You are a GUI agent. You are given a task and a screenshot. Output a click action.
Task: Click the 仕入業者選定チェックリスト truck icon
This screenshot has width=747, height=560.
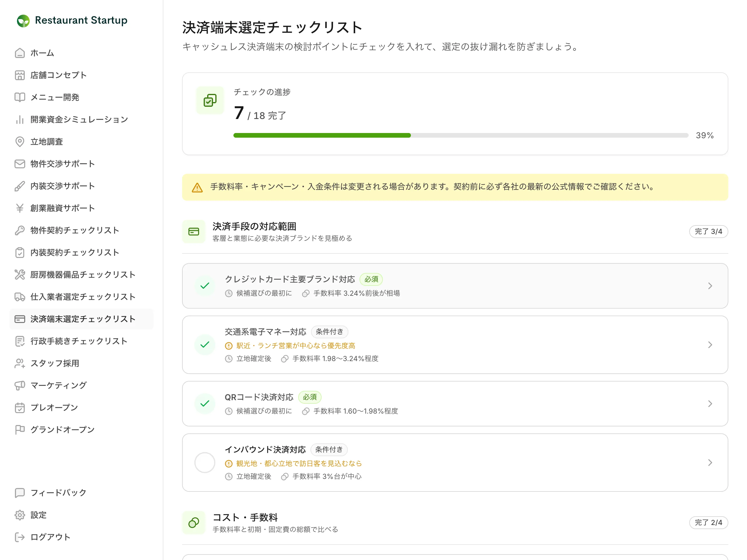20,297
